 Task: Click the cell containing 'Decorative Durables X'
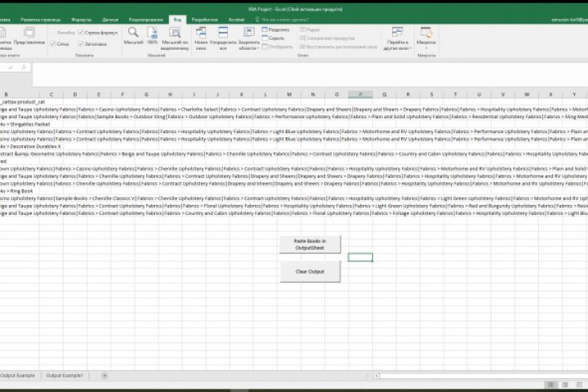pyautogui.click(x=20, y=147)
